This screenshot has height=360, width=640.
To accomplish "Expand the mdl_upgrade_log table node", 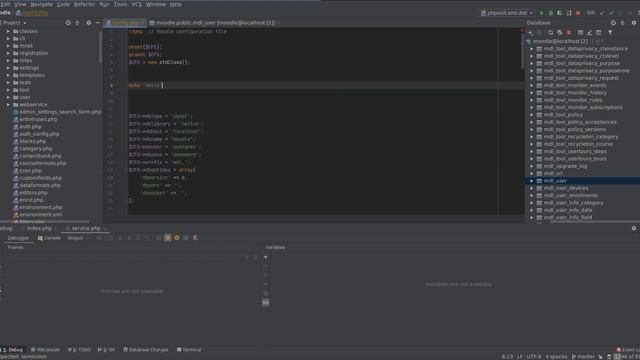I will (532, 166).
